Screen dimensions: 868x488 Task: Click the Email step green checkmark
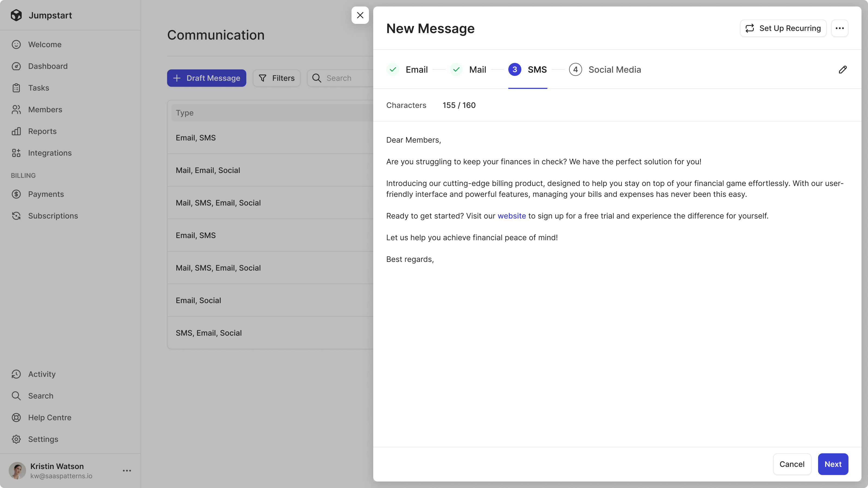tap(392, 69)
